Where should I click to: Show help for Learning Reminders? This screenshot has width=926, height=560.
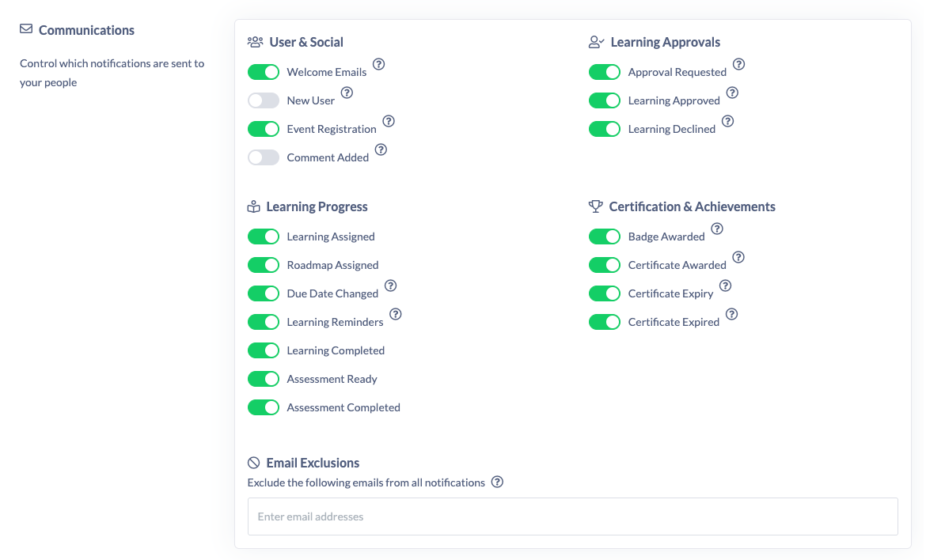[x=396, y=314]
